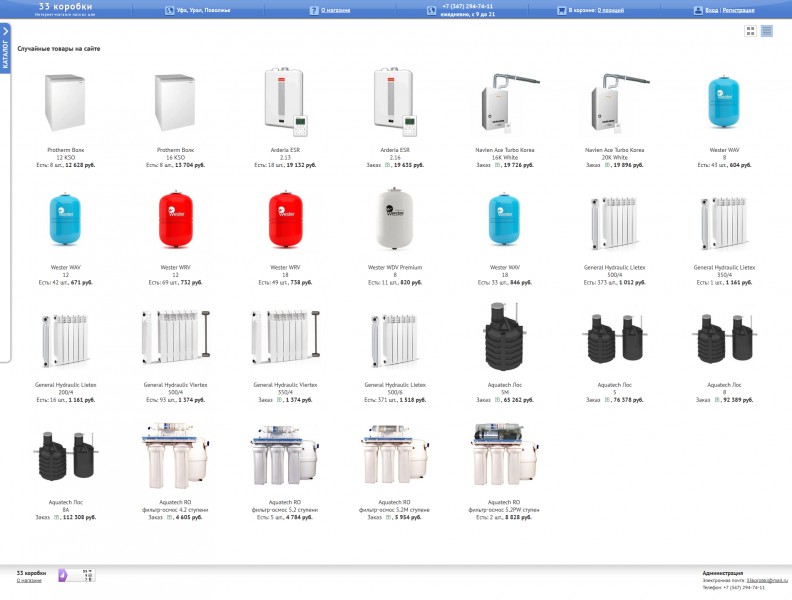
Task: Open Aquatech RO 5.2 filter image
Action: 285,457
